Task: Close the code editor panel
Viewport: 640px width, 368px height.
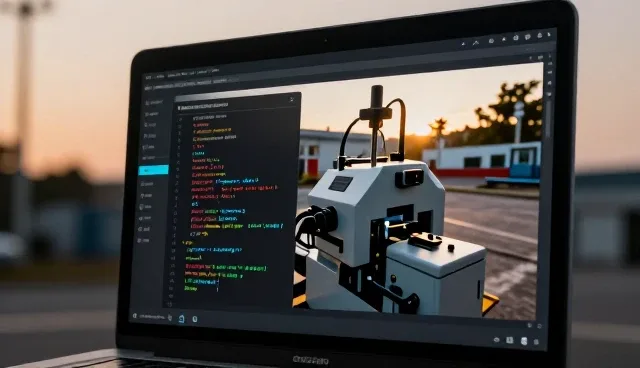Action: coord(292,99)
